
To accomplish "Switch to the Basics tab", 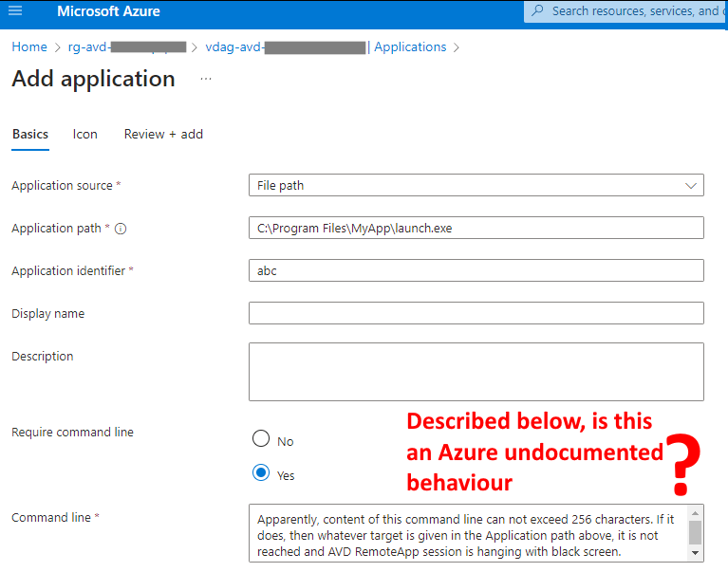I will [x=30, y=134].
